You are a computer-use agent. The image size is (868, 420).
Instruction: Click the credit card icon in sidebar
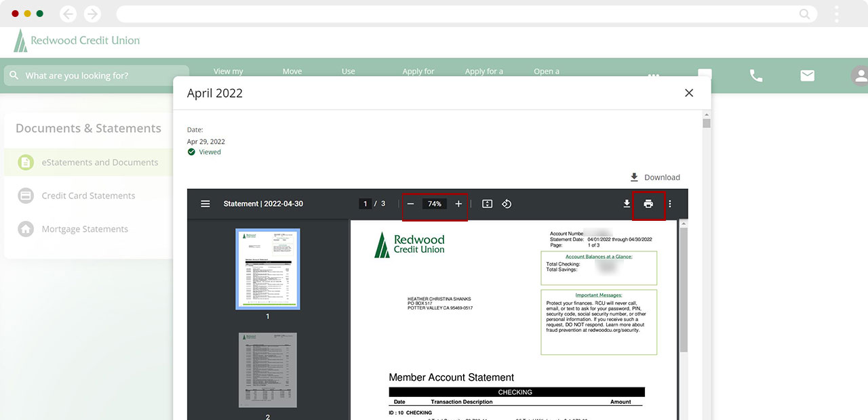pyautogui.click(x=26, y=196)
